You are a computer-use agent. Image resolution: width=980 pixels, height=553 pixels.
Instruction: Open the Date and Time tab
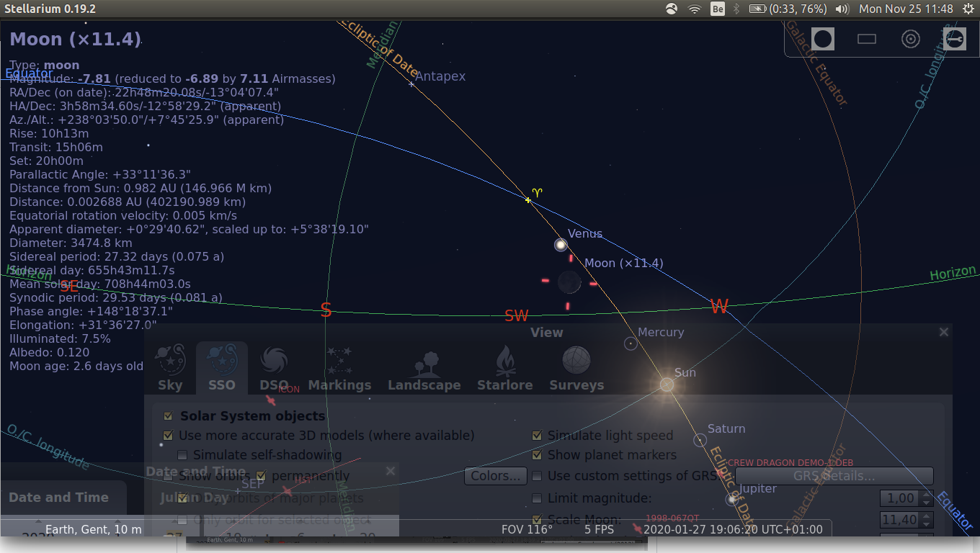click(x=59, y=497)
